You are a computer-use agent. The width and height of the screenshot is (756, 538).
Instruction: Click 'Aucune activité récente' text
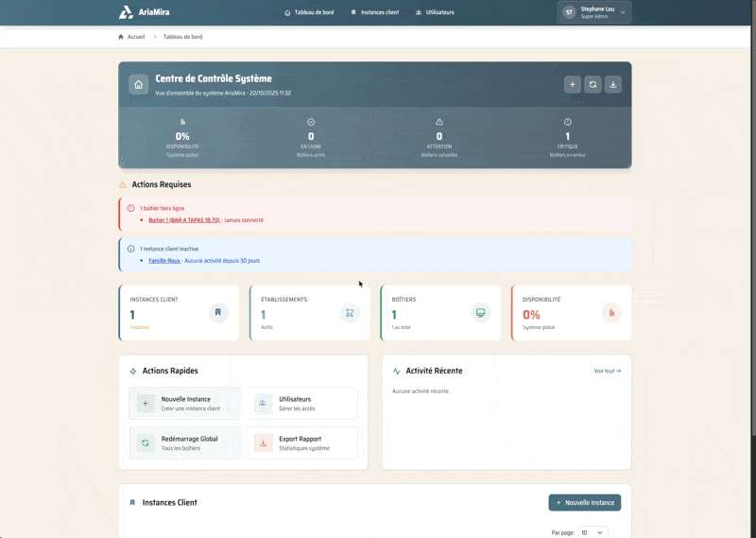[421, 391]
